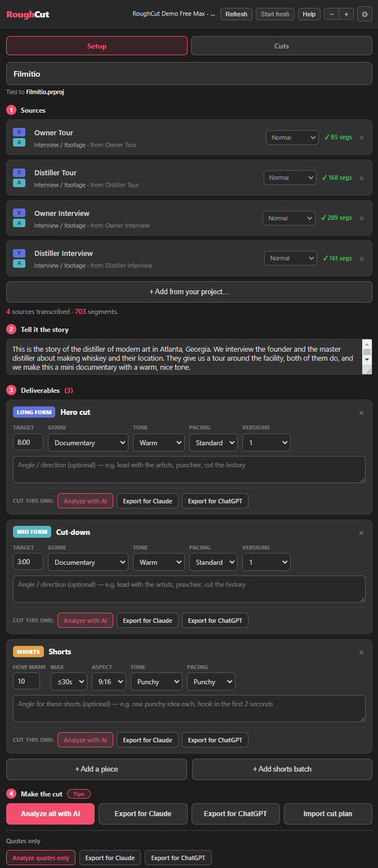378x868 pixels.
Task: Toggle the V video badge on Owner Interview
Action: (19, 212)
